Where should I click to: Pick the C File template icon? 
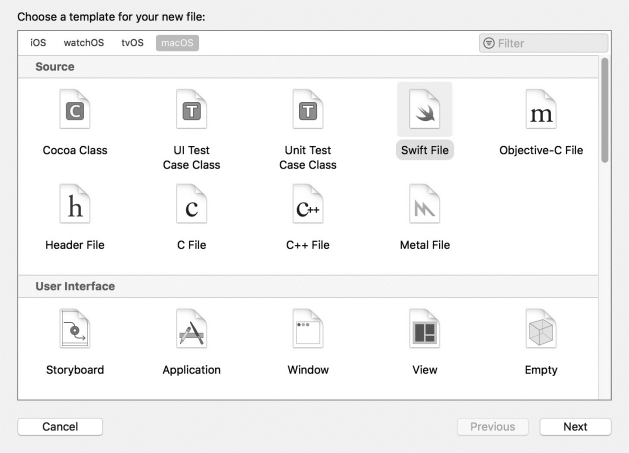[x=191, y=204]
